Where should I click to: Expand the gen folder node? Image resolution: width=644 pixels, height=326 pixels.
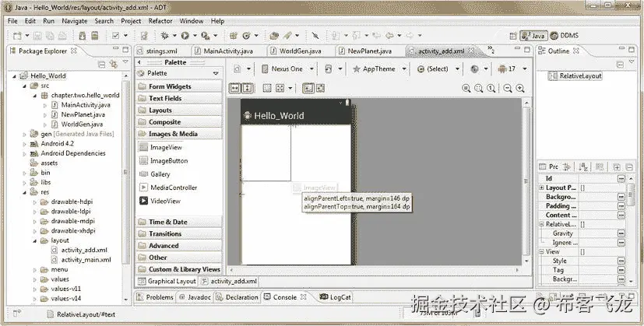click(x=25, y=135)
